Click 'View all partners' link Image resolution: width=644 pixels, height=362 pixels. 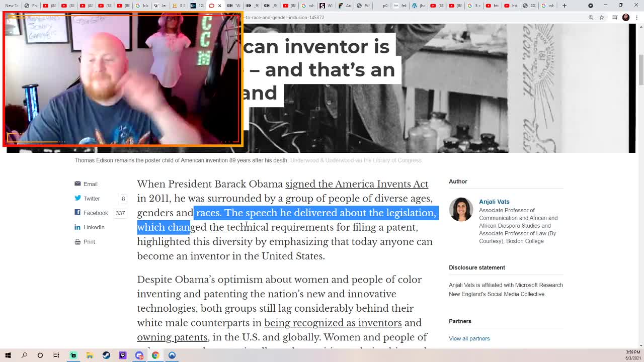469,338
